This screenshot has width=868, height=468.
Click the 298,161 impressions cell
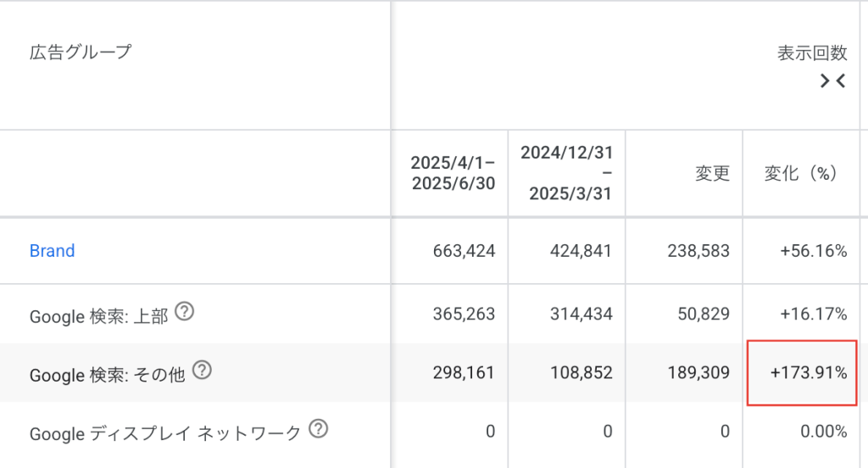click(x=463, y=373)
